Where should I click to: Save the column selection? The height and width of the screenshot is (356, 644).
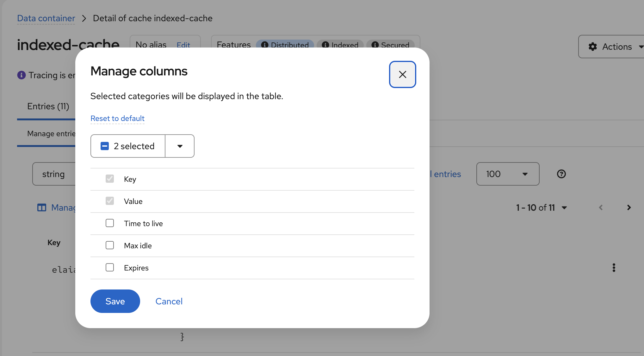click(115, 301)
